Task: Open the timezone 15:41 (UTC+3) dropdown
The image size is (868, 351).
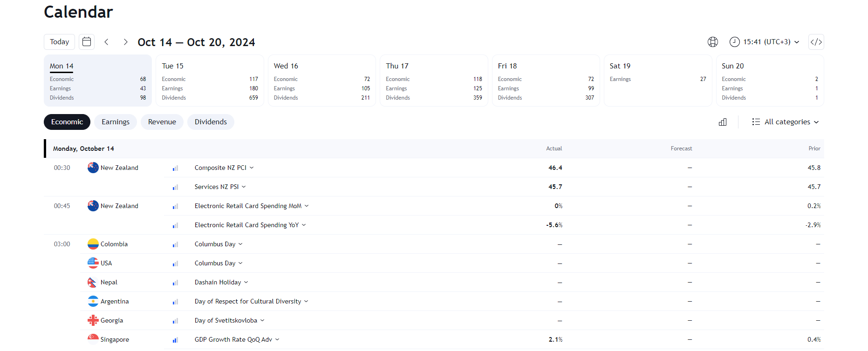Action: point(765,42)
